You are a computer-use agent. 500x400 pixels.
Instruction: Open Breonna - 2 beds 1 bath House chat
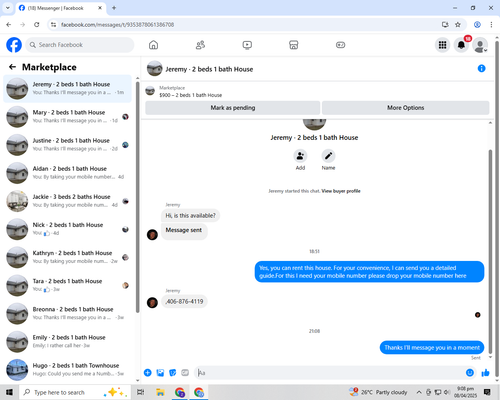(67, 313)
